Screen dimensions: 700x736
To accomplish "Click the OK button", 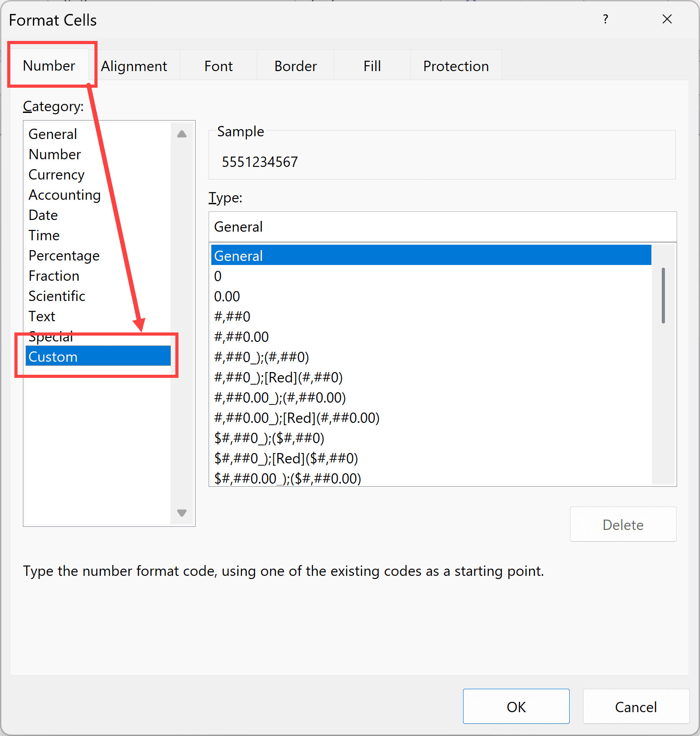I will coord(516,707).
